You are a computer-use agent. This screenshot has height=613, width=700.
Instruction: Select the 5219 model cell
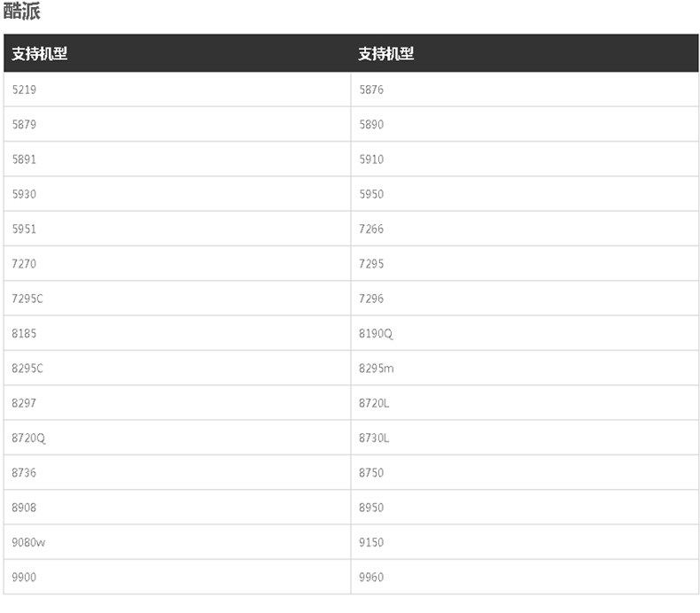coord(25,89)
